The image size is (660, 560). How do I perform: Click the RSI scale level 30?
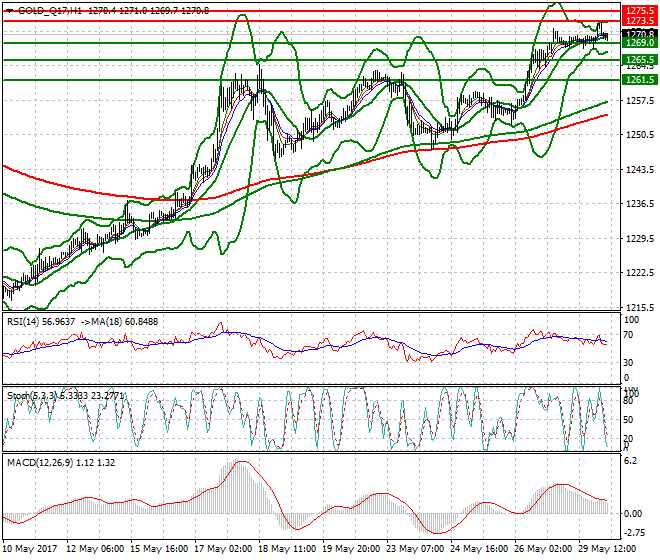[628, 363]
